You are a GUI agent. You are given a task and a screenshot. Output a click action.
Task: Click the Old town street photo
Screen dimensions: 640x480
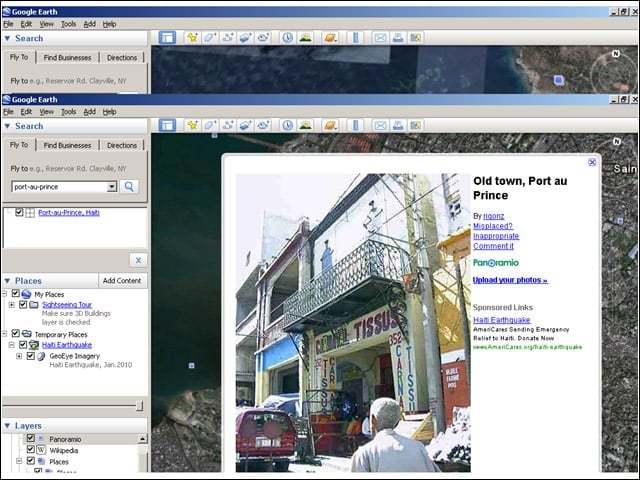353,323
